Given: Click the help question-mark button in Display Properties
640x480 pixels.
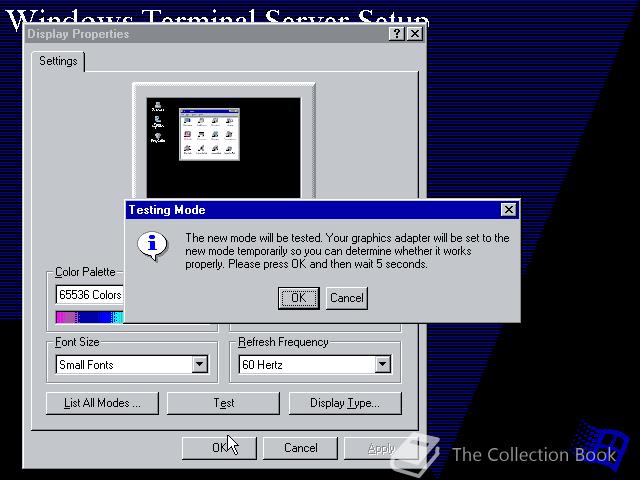Looking at the screenshot, I should coord(396,33).
